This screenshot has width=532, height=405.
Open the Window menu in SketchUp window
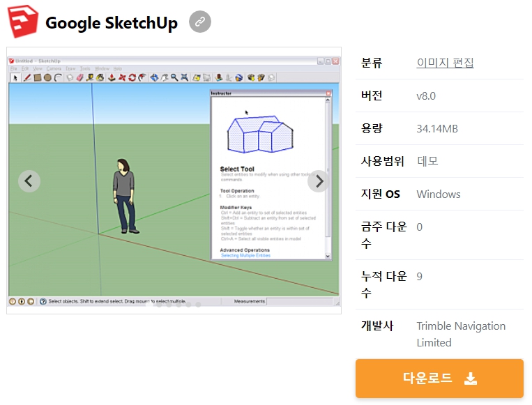click(102, 68)
